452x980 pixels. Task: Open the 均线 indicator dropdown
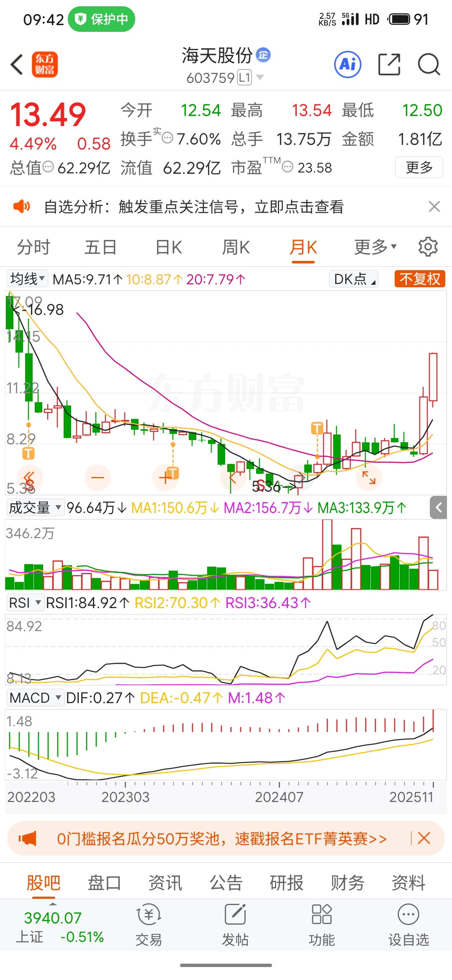(x=27, y=279)
